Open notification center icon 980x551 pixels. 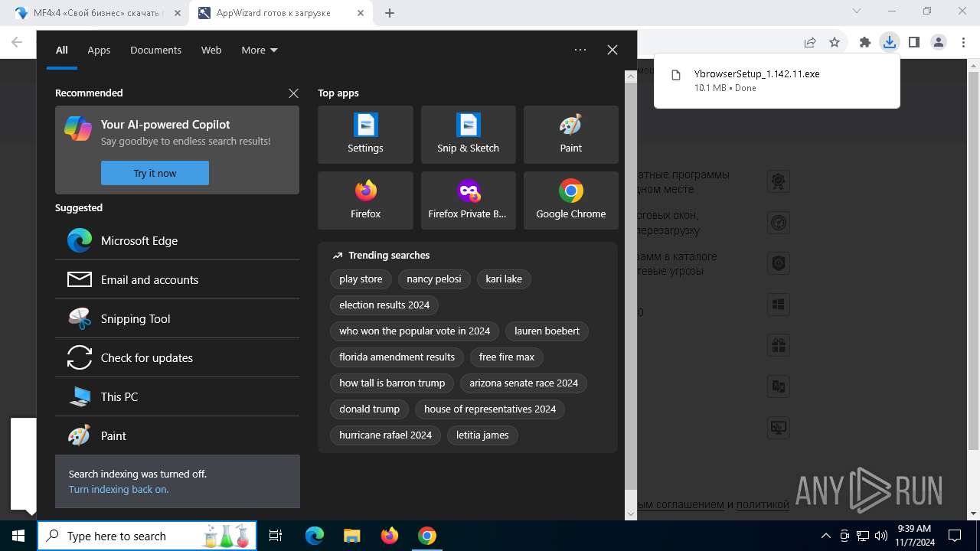(x=955, y=536)
